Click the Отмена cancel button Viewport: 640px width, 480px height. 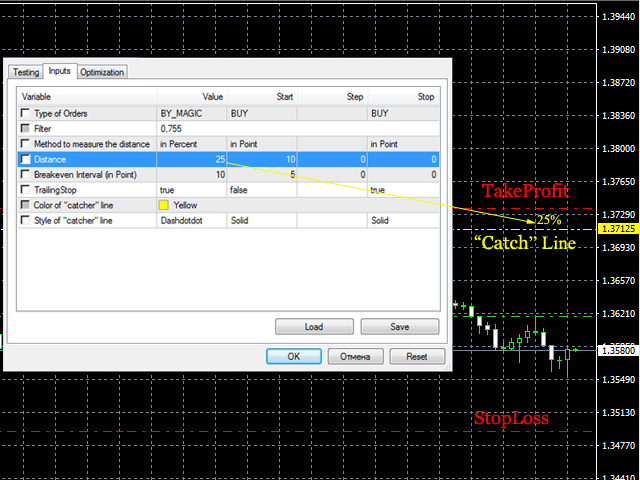click(x=356, y=356)
